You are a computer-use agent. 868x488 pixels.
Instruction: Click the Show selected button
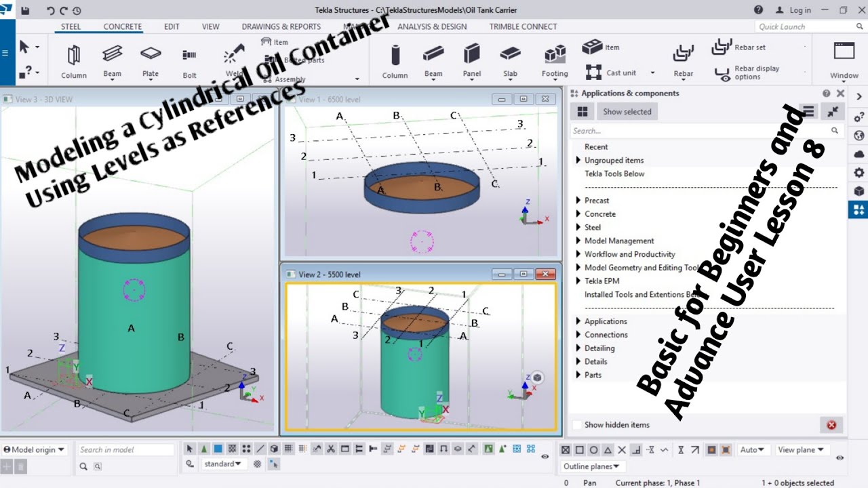point(627,112)
